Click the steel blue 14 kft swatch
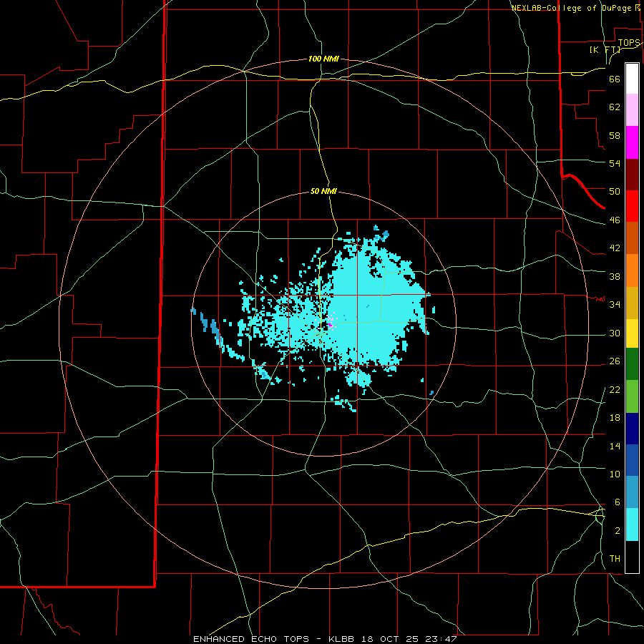The image size is (644, 644). pos(632,492)
